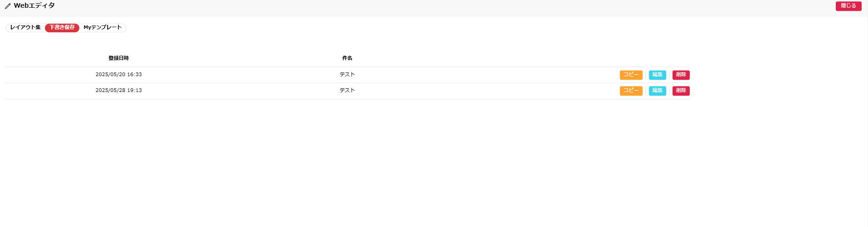Viewport: 868px width, 227px height.
Task: Click the 2025/05/20 16:33 date cell
Action: (118, 75)
